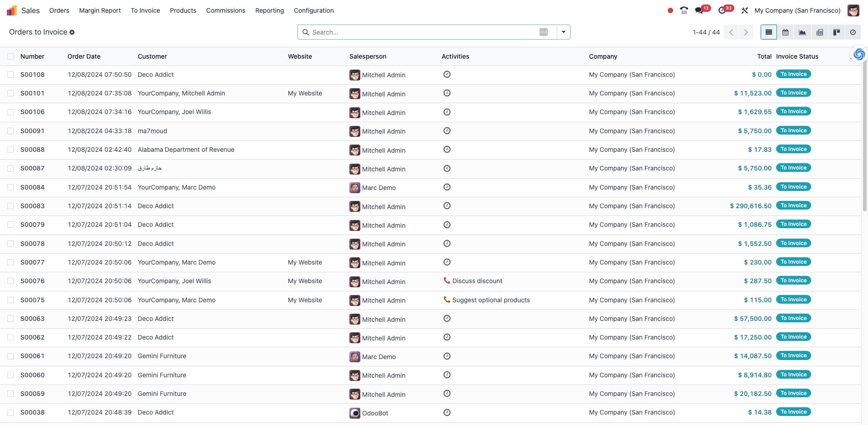Open the company switcher My Company (San Francisco)
This screenshot has width=868, height=425.
(x=797, y=10)
